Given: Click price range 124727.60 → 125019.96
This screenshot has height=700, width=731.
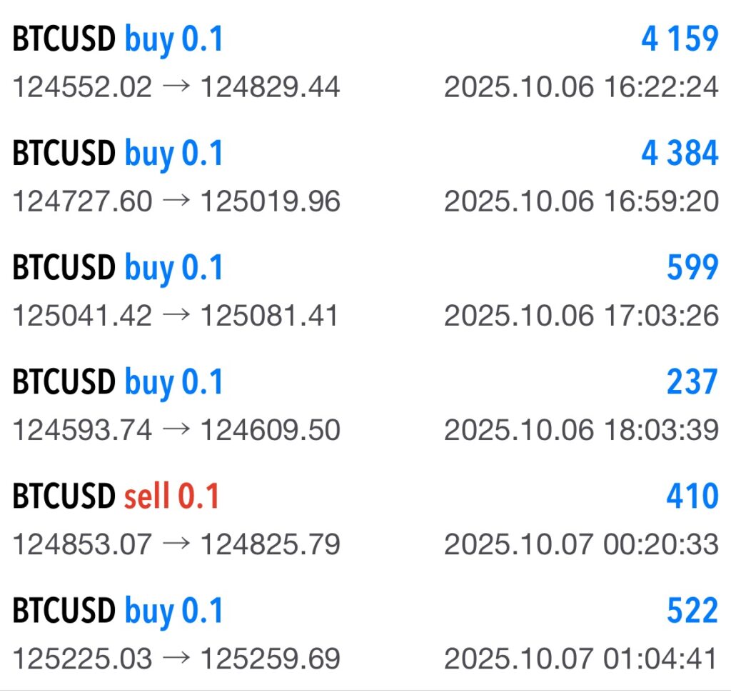Looking at the screenshot, I should [176, 201].
